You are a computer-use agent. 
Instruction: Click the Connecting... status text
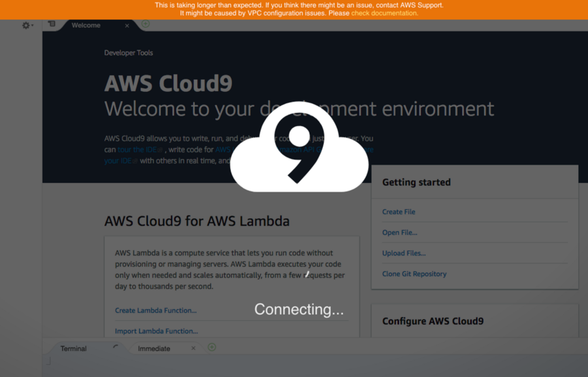(299, 309)
